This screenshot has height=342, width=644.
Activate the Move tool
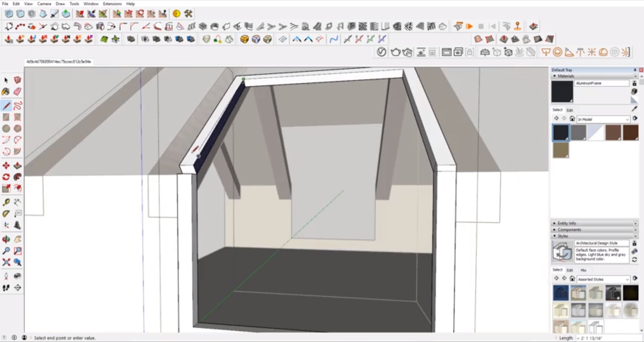tap(6, 166)
